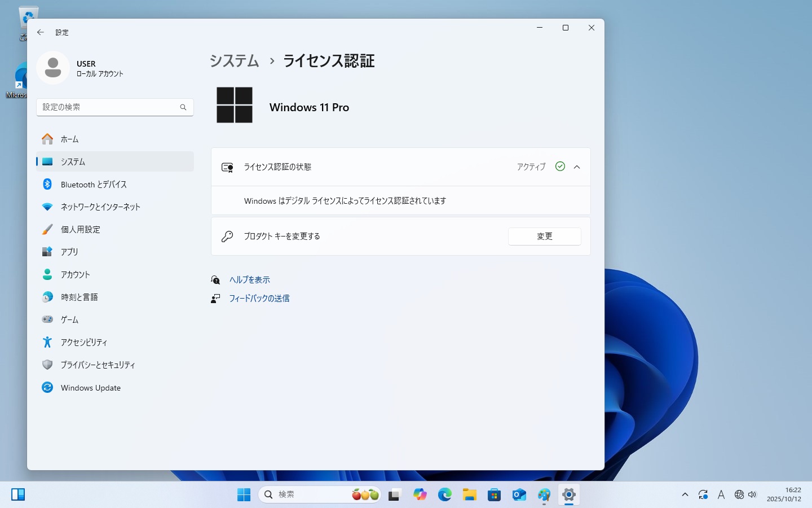This screenshot has height=508, width=812.
Task: Open ネットワークとインターネット settings
Action: pos(100,207)
